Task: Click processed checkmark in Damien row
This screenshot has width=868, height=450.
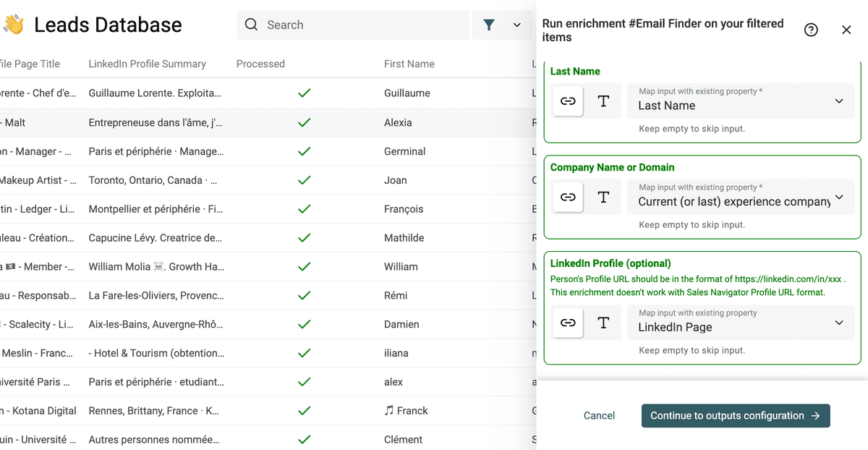Action: coord(305,324)
